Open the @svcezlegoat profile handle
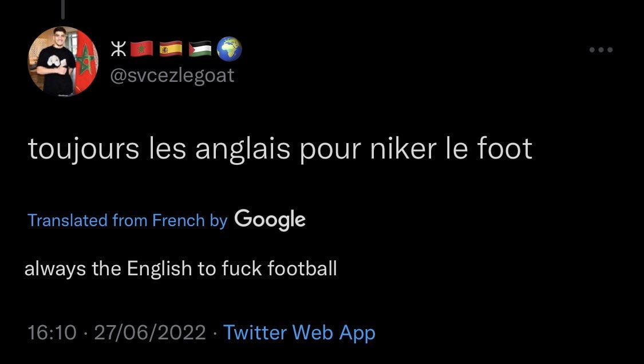The height and width of the screenshot is (364, 644). tap(171, 75)
